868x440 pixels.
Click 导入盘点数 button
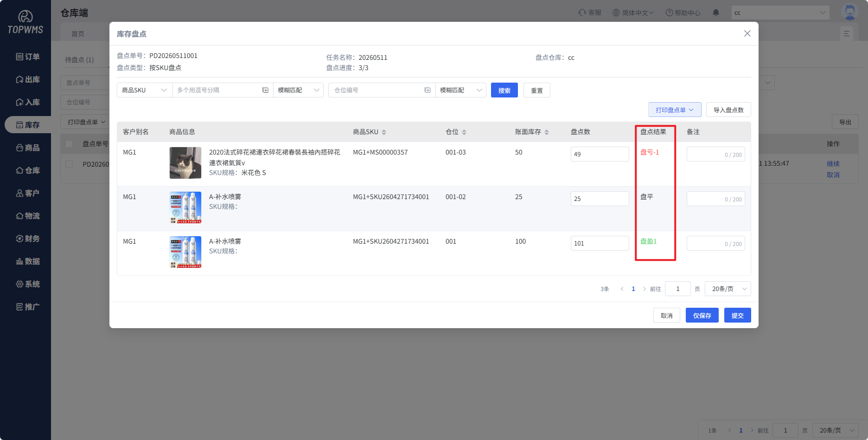pos(728,110)
